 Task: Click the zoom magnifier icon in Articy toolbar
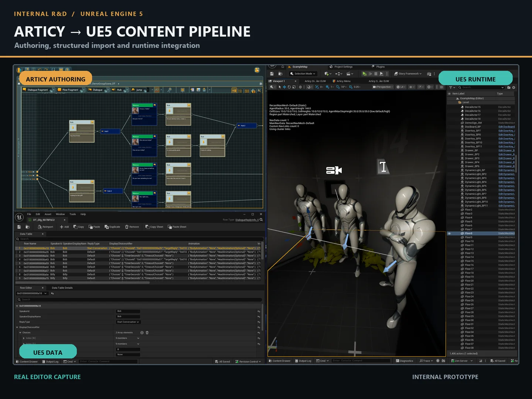click(x=170, y=90)
